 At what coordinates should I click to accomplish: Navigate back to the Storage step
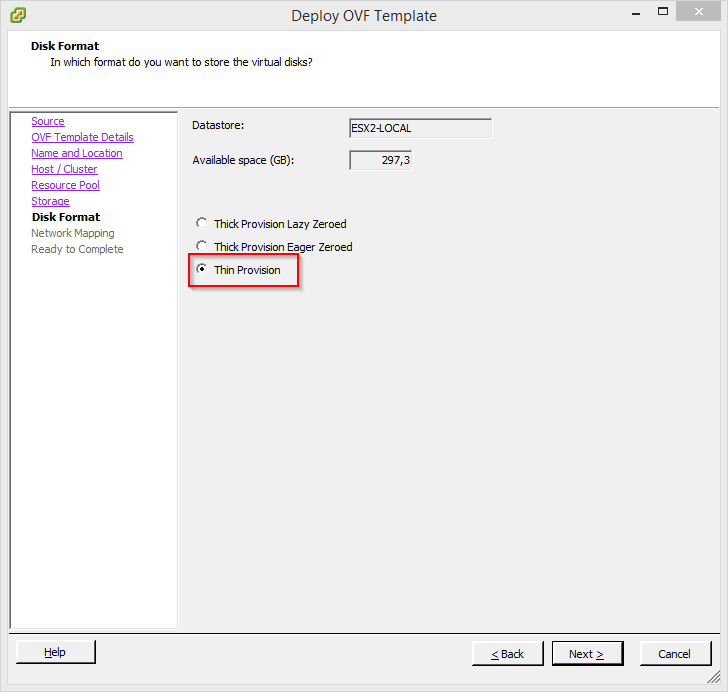coord(50,201)
